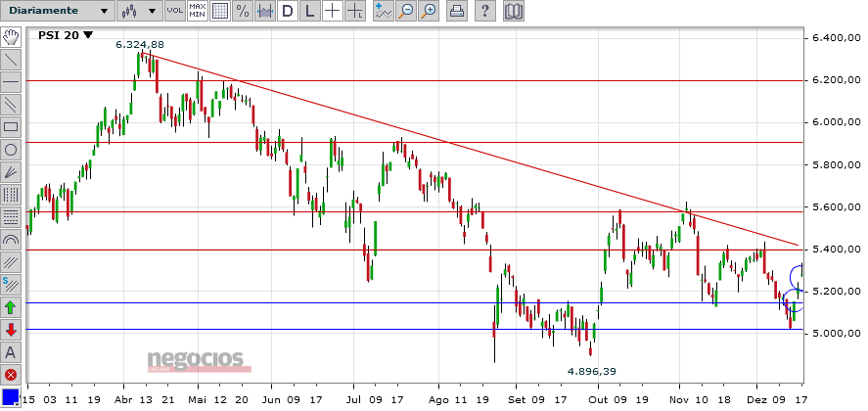The width and height of the screenshot is (868, 411).
Task: Toggle MAX MIN value labels
Action: (198, 11)
